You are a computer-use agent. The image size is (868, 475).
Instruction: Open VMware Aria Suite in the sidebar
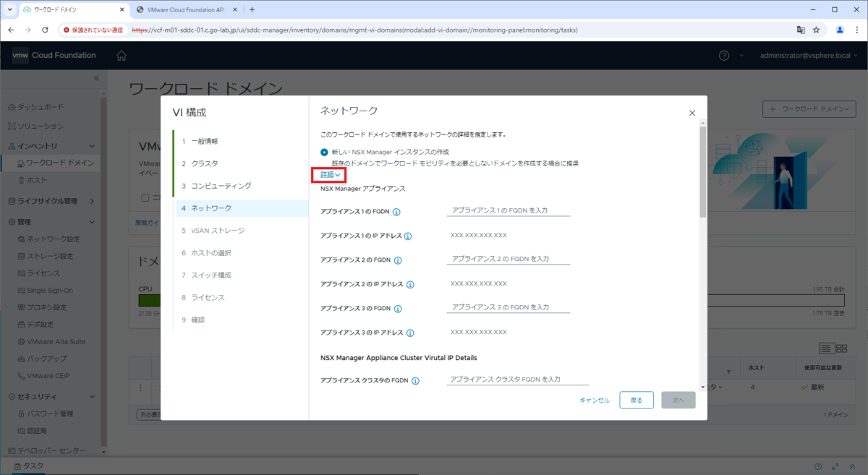pyautogui.click(x=56, y=341)
